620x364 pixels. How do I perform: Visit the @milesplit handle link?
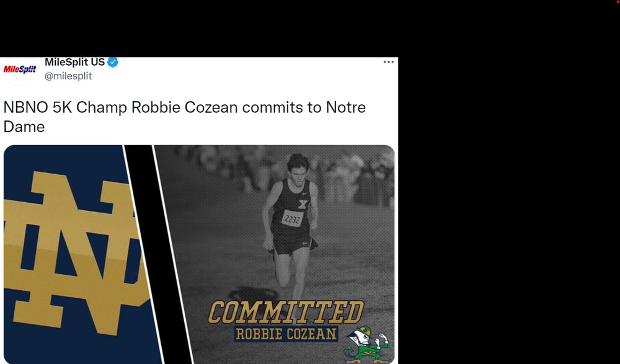[68, 76]
